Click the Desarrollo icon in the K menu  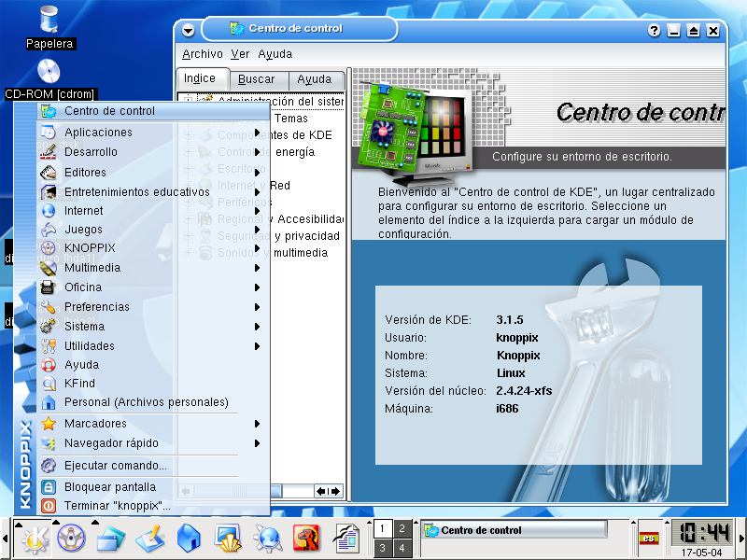tap(49, 152)
